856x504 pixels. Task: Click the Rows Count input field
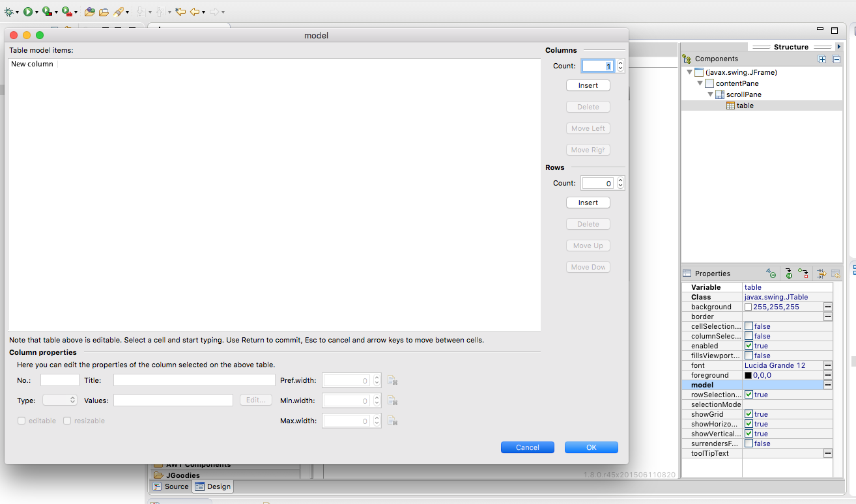[x=598, y=183]
